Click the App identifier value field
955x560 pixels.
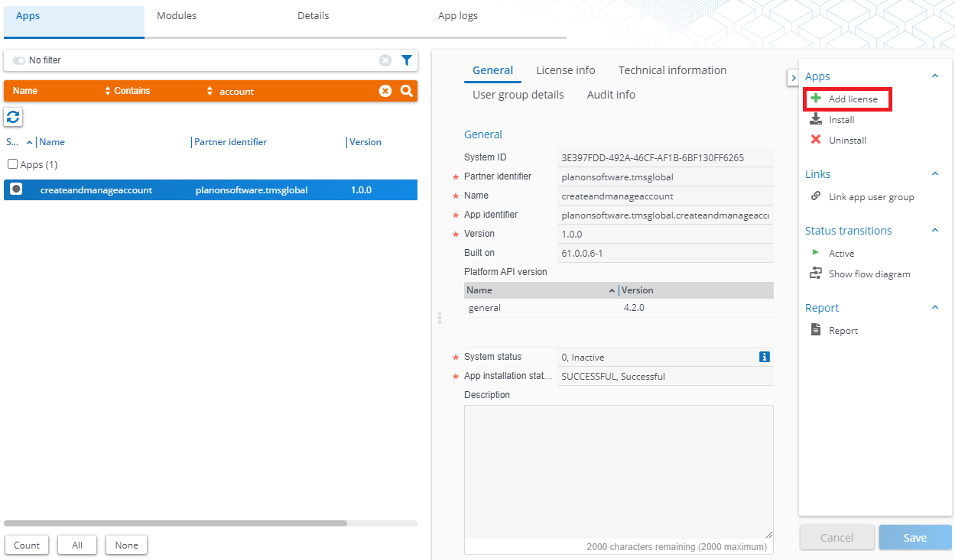pos(664,215)
